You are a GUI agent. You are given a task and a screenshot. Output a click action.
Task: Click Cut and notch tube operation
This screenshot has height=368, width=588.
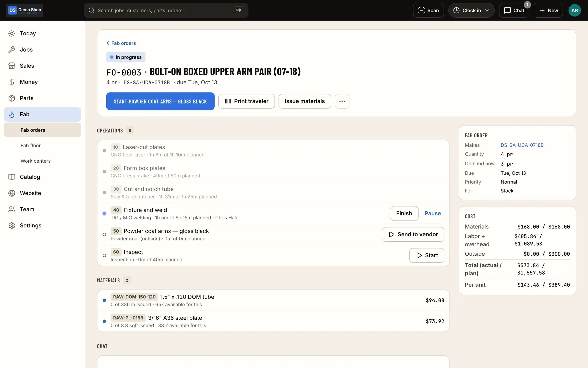(x=273, y=193)
